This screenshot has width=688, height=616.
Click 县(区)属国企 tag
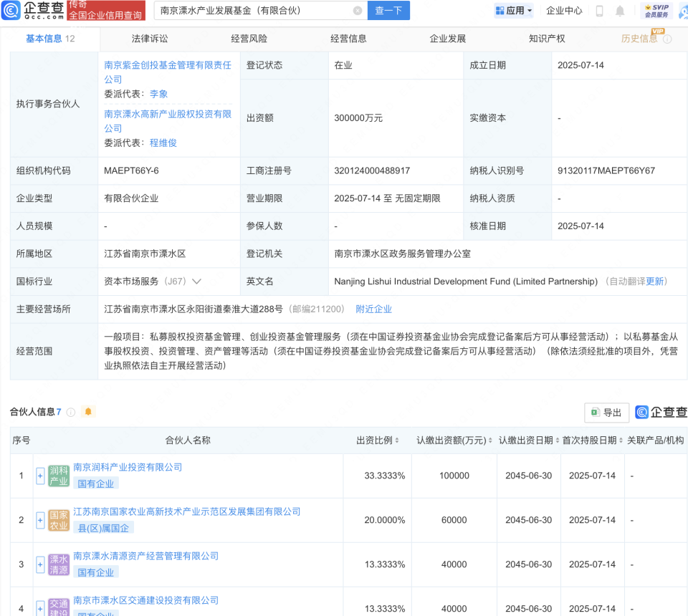pos(103,529)
